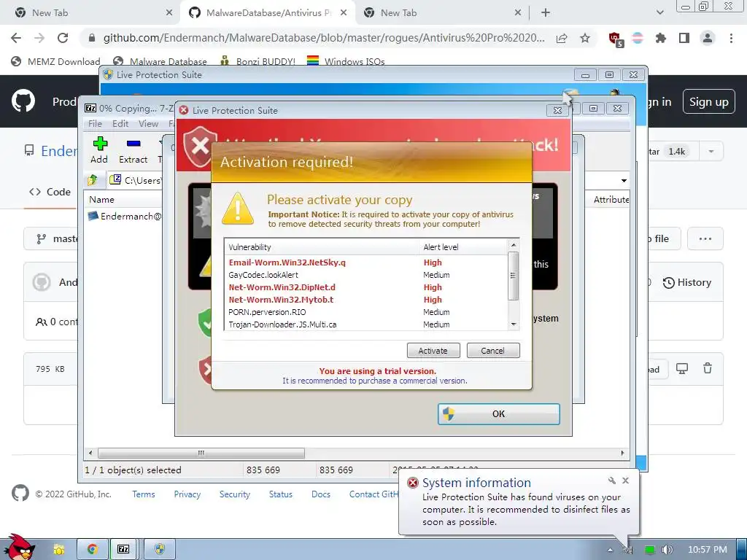Click the GitHub logo in header
The height and width of the screenshot is (560, 747).
coord(23,101)
